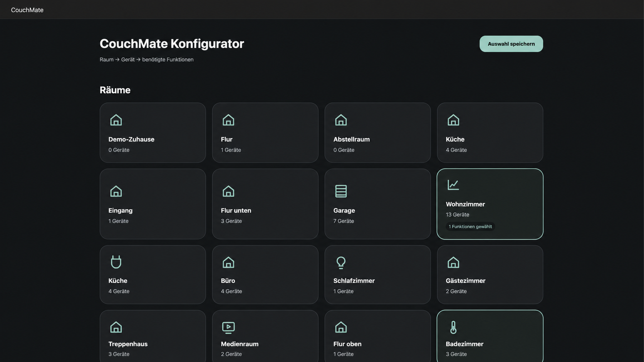Screen dimensions: 644x362
Task: Select the 'Demo-Zuhause' room name
Action: click(x=131, y=139)
